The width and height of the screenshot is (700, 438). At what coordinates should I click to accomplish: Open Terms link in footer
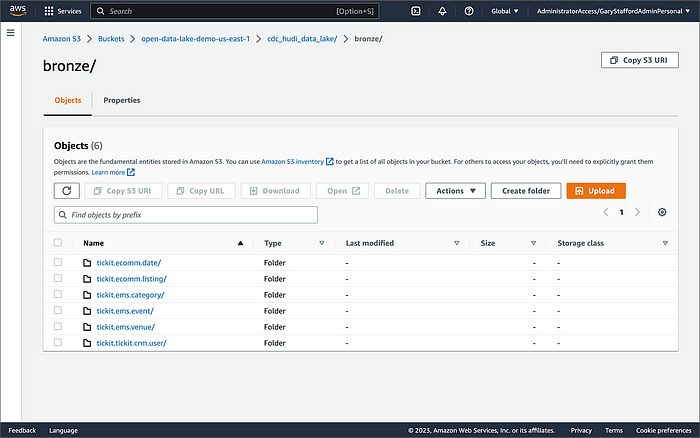pos(614,430)
